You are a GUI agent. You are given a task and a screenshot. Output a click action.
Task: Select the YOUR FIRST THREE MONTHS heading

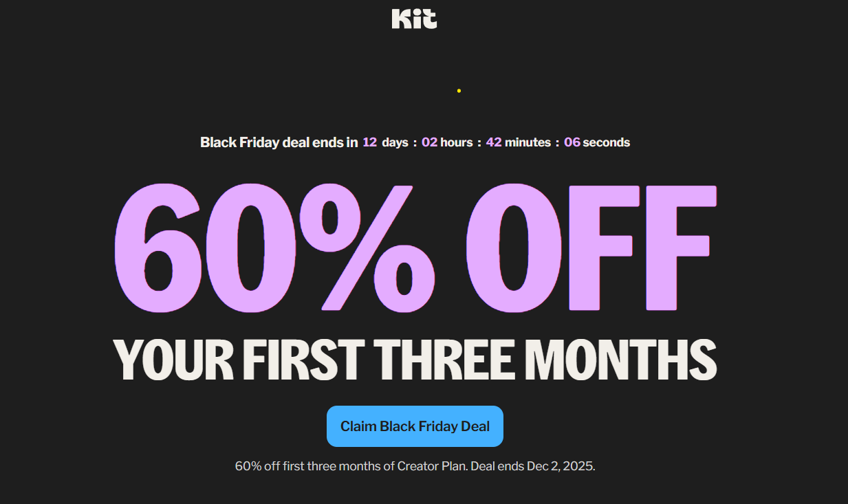(415, 357)
